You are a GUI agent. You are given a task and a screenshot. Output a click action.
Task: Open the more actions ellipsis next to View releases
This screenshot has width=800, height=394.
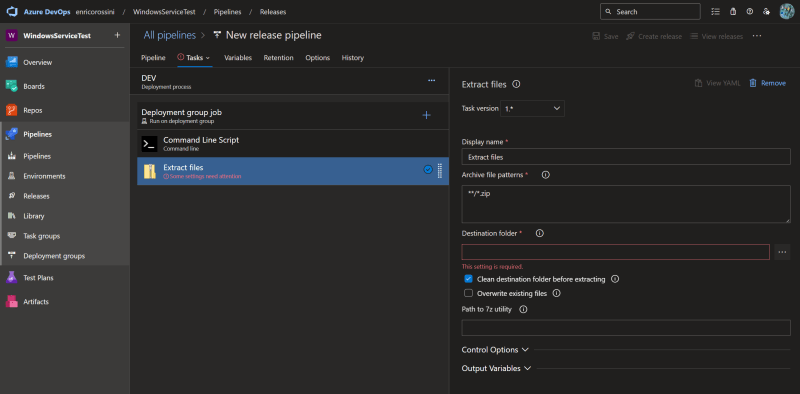[757, 36]
